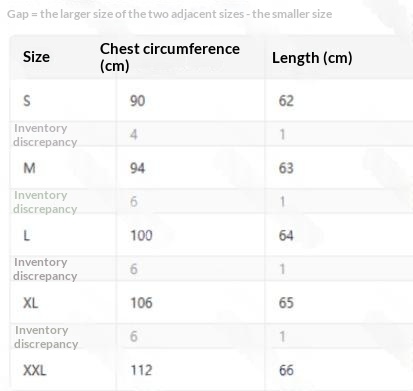Click the chest value 112
This screenshot has width=413, height=391.
coord(141,370)
